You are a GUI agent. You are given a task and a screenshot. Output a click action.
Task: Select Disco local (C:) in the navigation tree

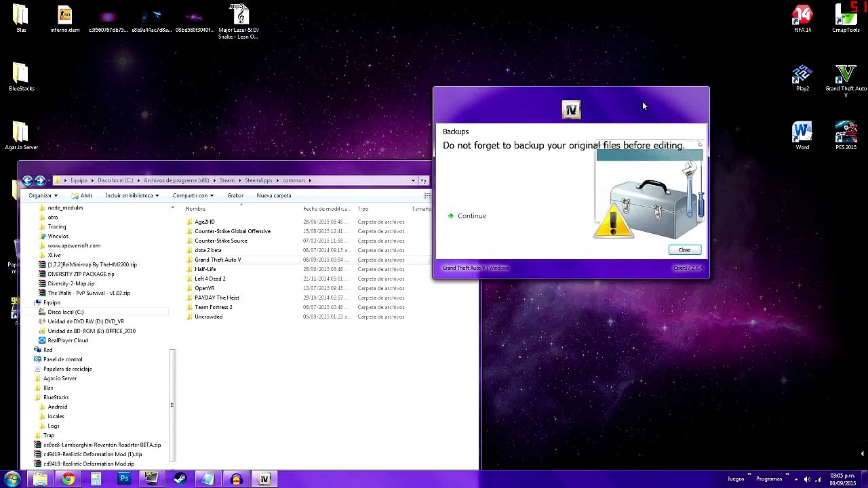tap(66, 312)
